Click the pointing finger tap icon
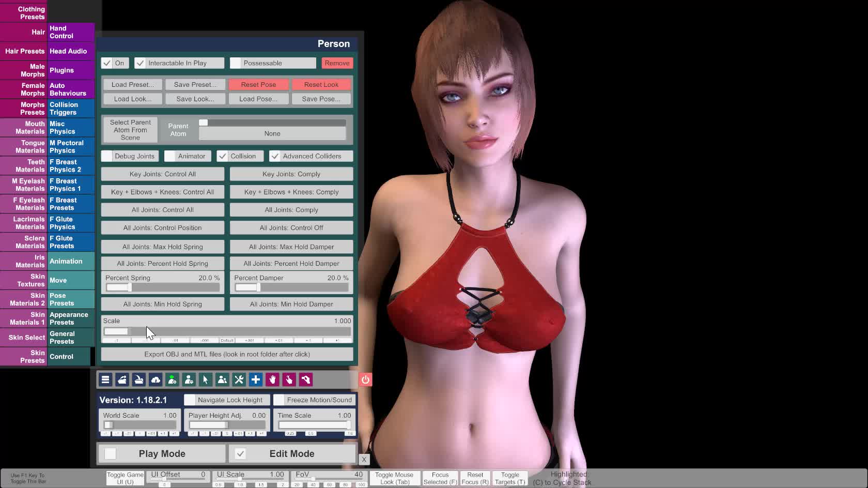 pyautogui.click(x=289, y=380)
